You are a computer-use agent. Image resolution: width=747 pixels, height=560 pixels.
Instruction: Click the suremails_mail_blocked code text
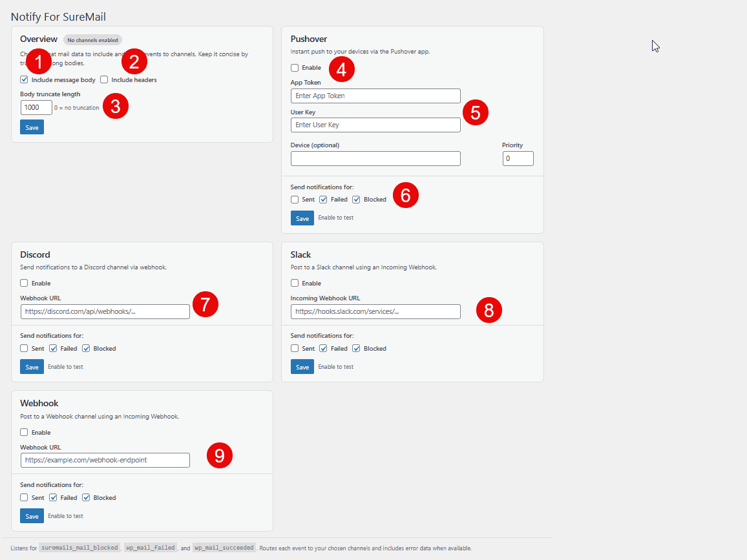(79, 548)
